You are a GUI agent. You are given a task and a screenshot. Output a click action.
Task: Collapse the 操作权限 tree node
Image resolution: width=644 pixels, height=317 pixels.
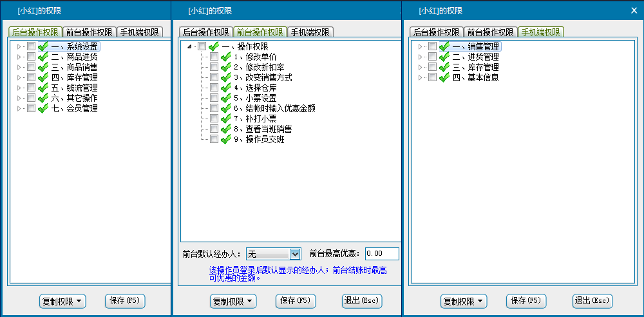coord(189,46)
